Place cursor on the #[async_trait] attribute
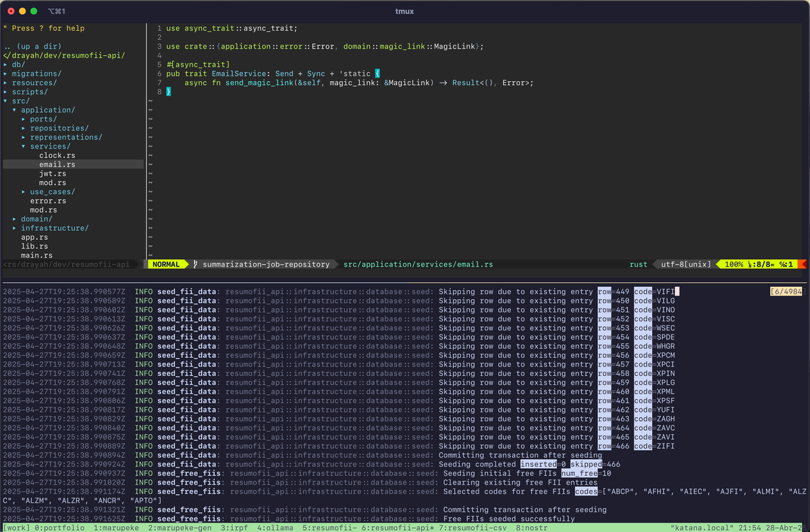810x532 pixels. click(x=198, y=65)
